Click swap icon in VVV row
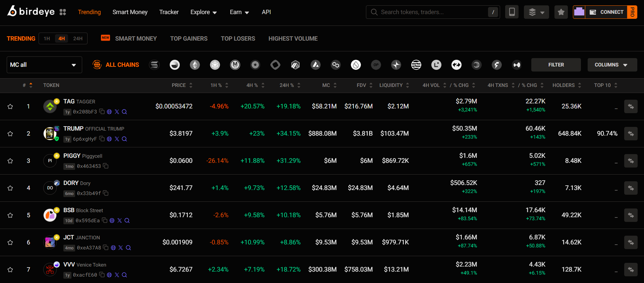The width and height of the screenshot is (644, 283). [631, 270]
